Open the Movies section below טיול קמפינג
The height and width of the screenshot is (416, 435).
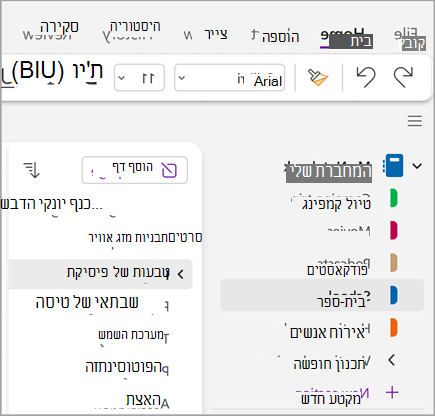pyautogui.click(x=348, y=230)
